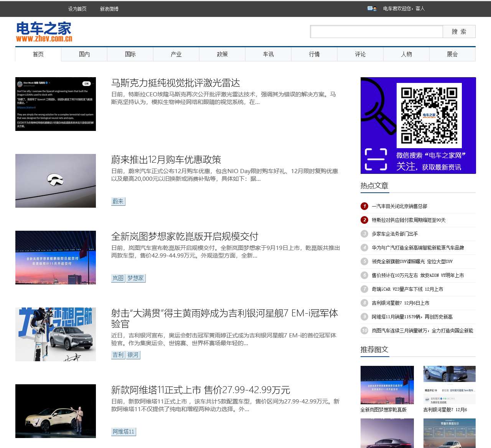Click the 电车君欢迎您，客人 greeting text
Screen dimensions: 491x448
[404, 8]
